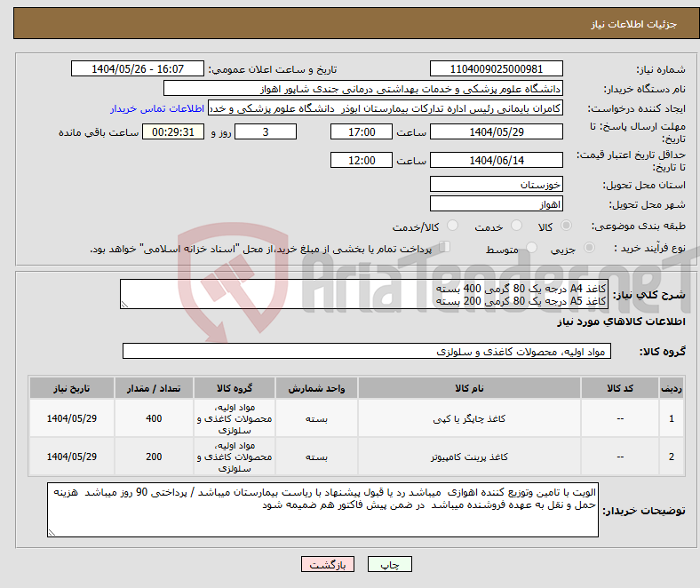Click the نام کالا column header

pyautogui.click(x=469, y=388)
